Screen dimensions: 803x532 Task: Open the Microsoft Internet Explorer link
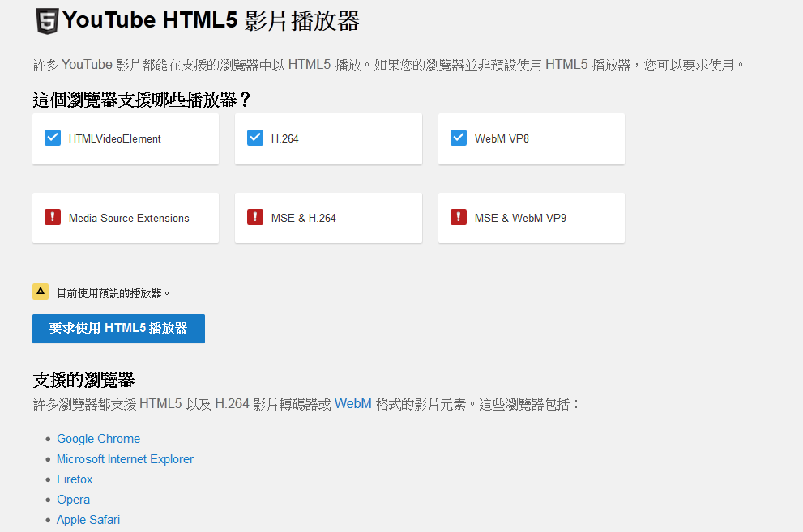tap(125, 459)
